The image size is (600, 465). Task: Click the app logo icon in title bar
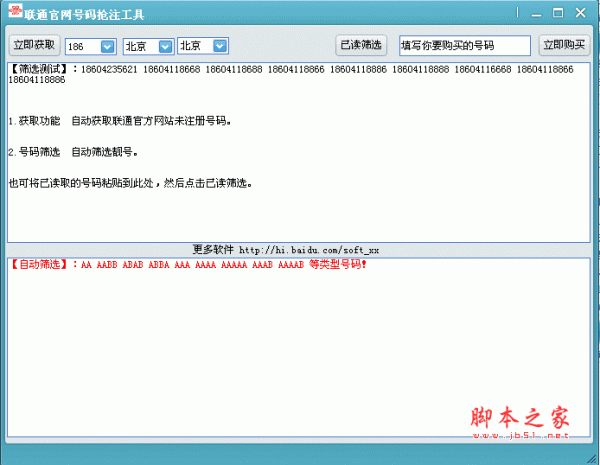tap(15, 11)
